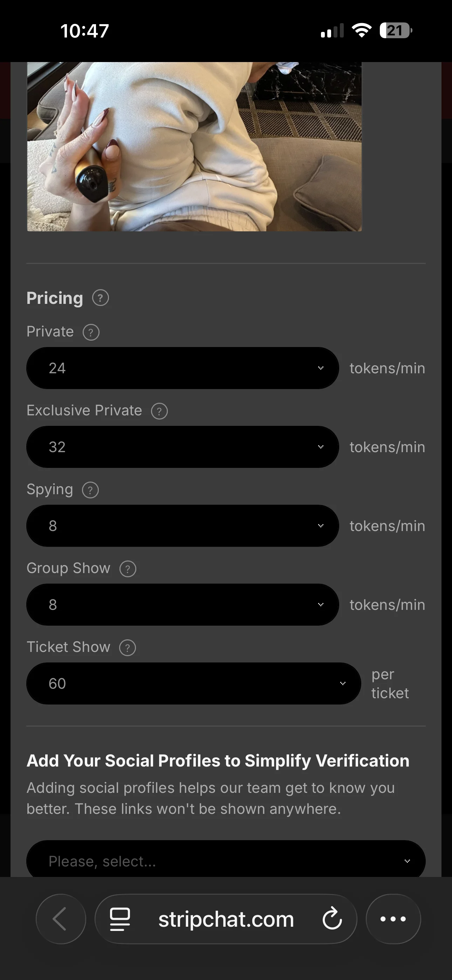
Task: Go back using browser back arrow
Action: coord(61,919)
